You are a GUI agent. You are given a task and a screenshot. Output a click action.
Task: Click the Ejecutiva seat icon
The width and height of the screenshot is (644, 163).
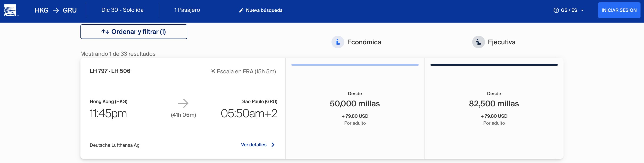click(x=478, y=42)
